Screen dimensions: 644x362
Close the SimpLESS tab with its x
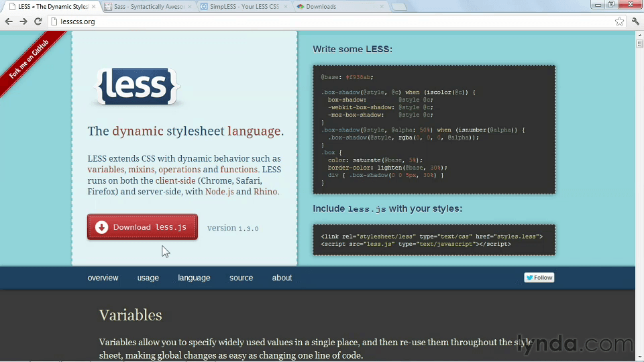(x=286, y=7)
